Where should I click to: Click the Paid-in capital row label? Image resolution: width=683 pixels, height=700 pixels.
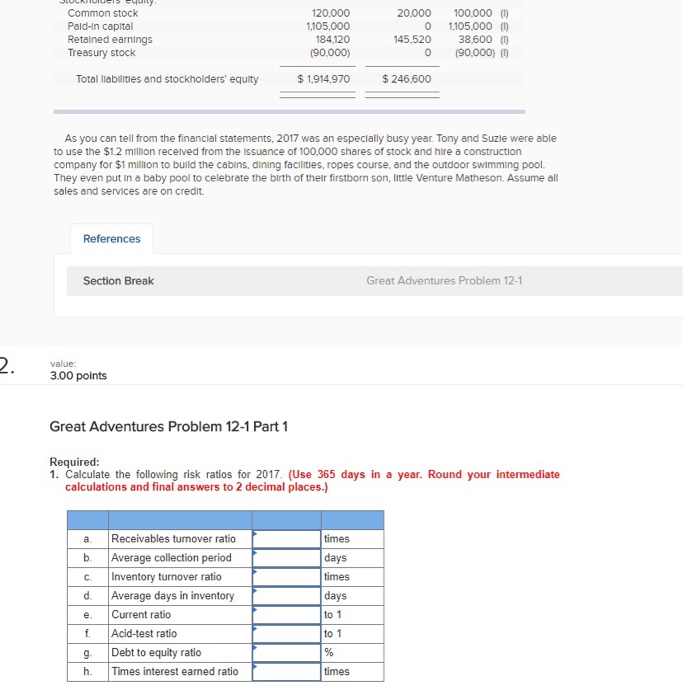click(x=100, y=26)
